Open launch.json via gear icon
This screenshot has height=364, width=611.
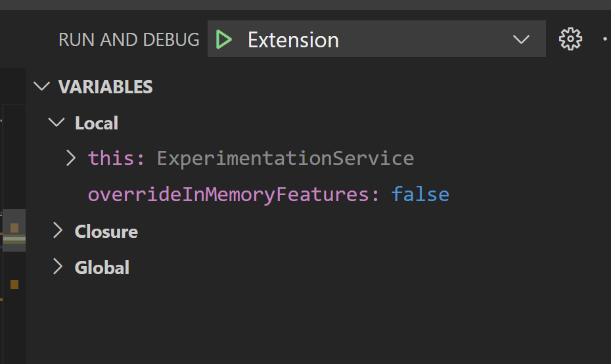(x=570, y=39)
